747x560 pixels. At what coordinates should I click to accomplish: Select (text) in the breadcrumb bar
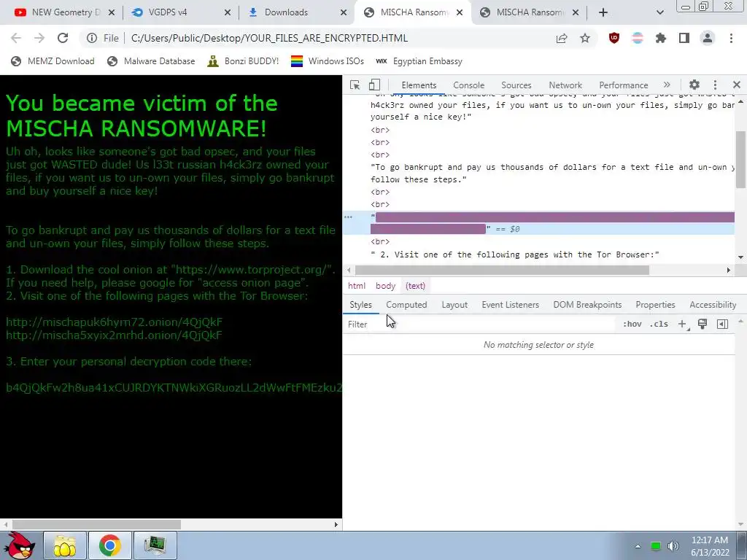tap(415, 286)
